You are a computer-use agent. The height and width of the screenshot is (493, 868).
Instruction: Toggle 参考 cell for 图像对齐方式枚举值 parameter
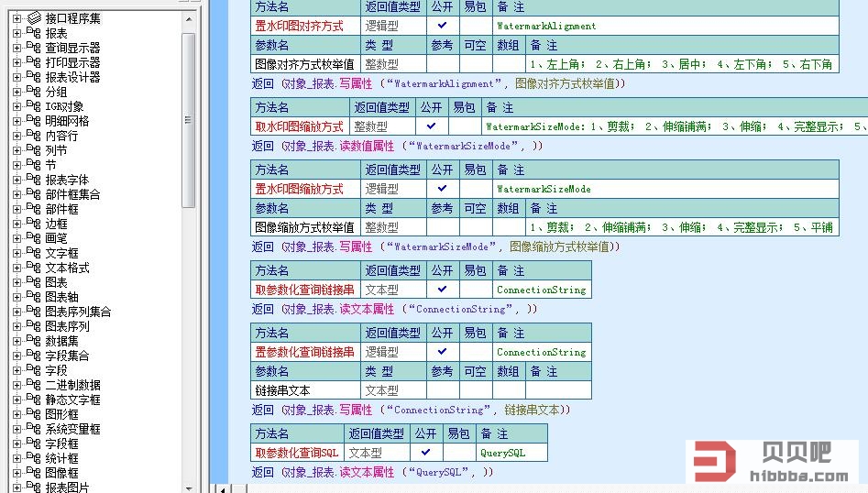click(x=443, y=64)
